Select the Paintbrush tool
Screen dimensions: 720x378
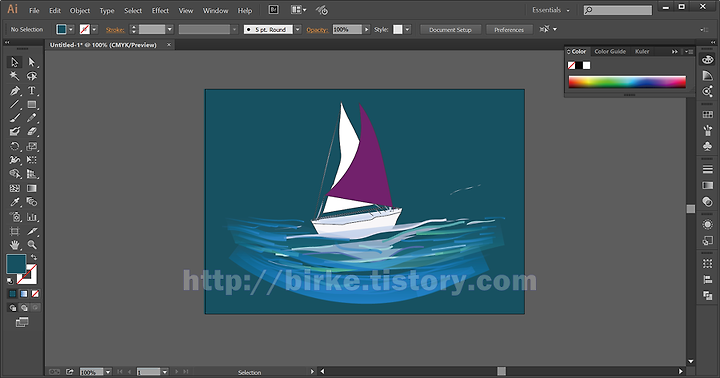coord(15,118)
